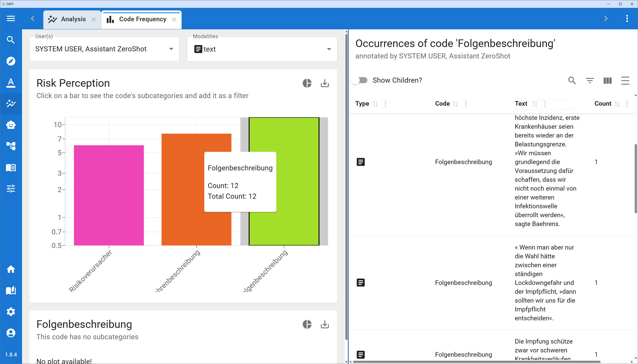Sort table by the Count column

[x=617, y=104]
